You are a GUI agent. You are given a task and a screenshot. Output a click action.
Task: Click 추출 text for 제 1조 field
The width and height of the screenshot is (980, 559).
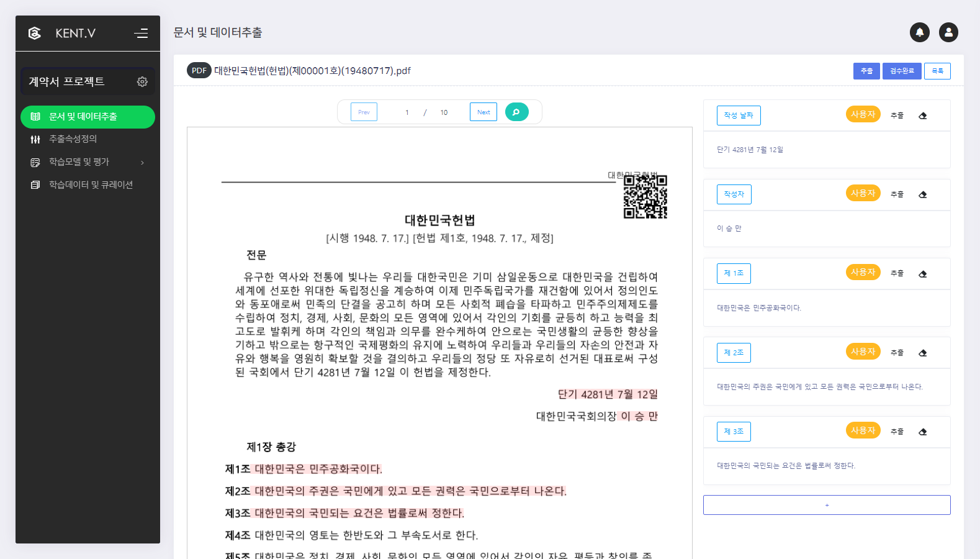(x=896, y=273)
